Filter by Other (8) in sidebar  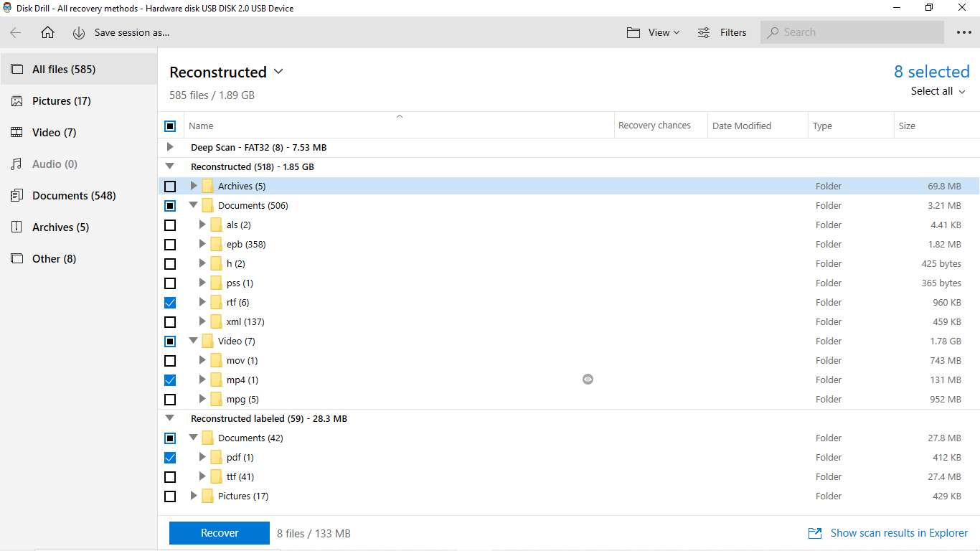[79, 259]
